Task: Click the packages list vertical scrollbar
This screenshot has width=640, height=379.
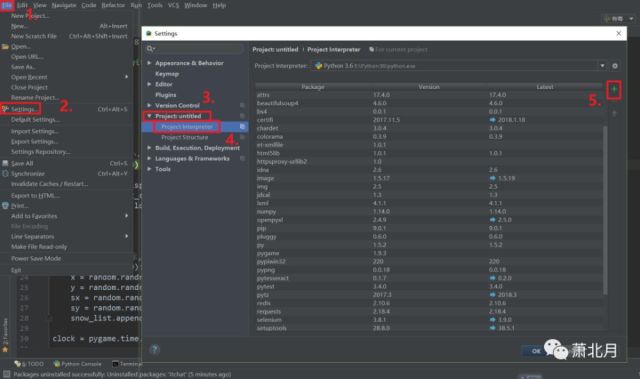Action: pyautogui.click(x=605, y=210)
